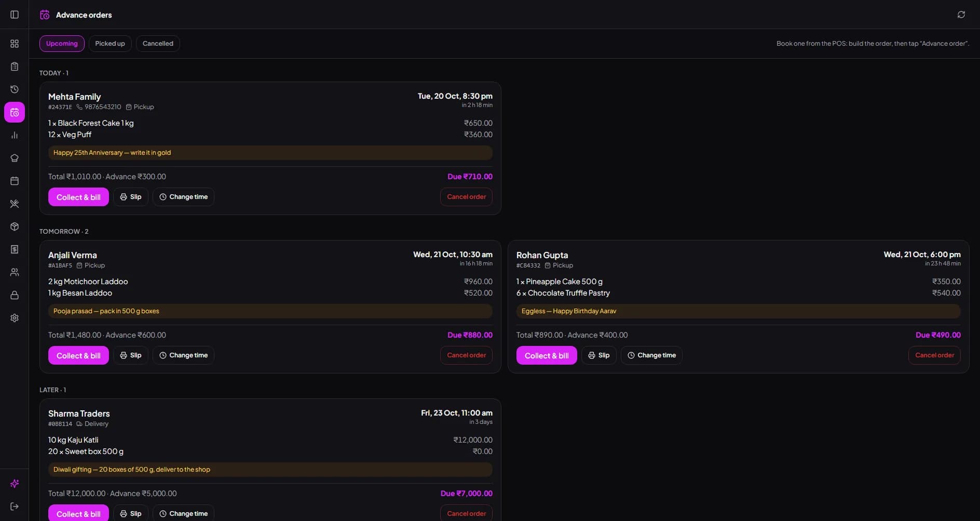Image resolution: width=980 pixels, height=521 pixels.
Task: Open the bar chart reports icon
Action: click(x=15, y=135)
